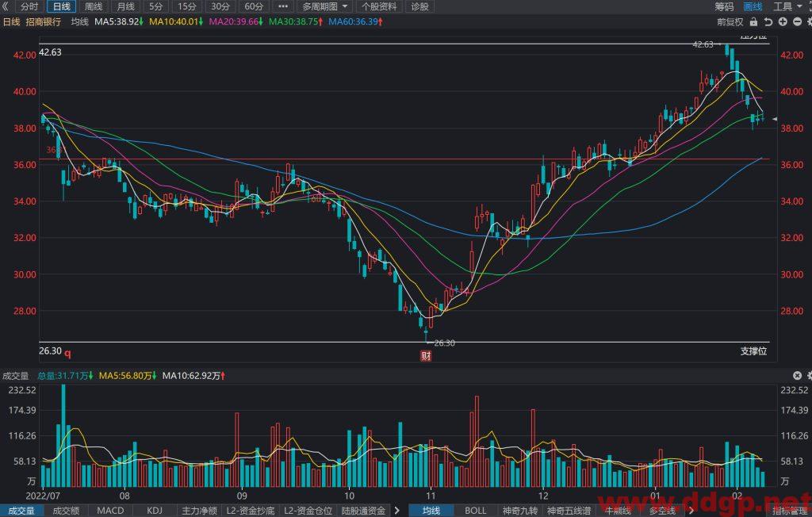Click the unlock padlock icon
Image resolution: width=812 pixels, height=517 pixels.
[x=753, y=21]
